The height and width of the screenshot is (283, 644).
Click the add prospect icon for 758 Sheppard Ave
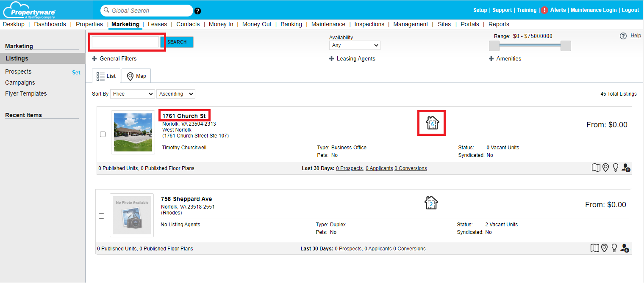(625, 248)
